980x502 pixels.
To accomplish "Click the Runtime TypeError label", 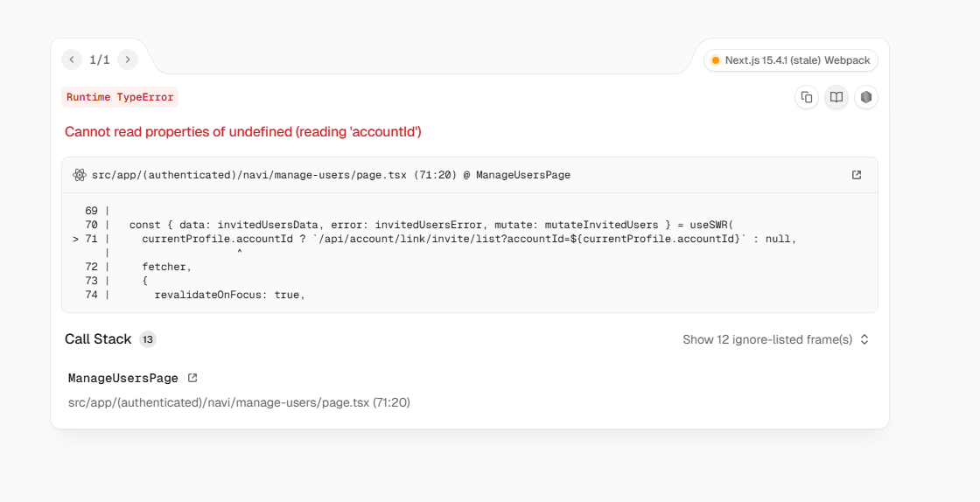I will click(x=120, y=97).
